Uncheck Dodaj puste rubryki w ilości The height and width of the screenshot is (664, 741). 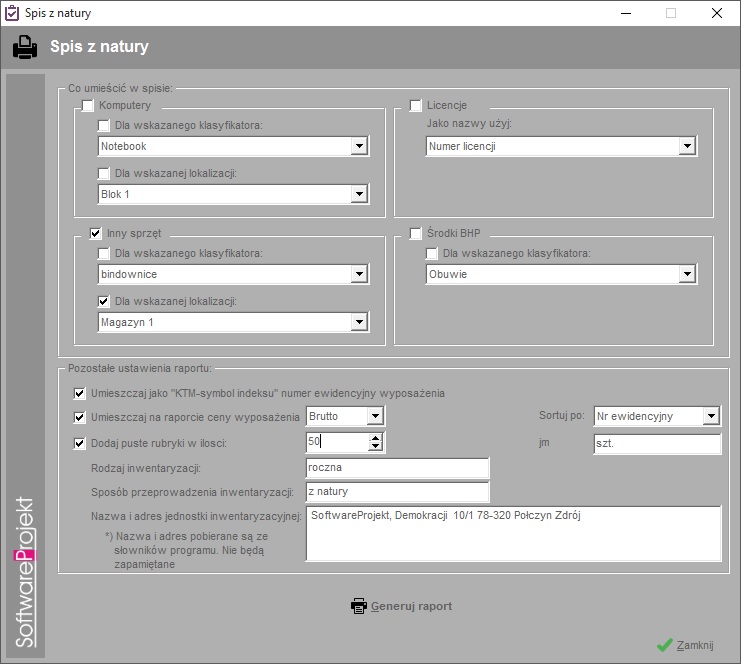(79, 443)
